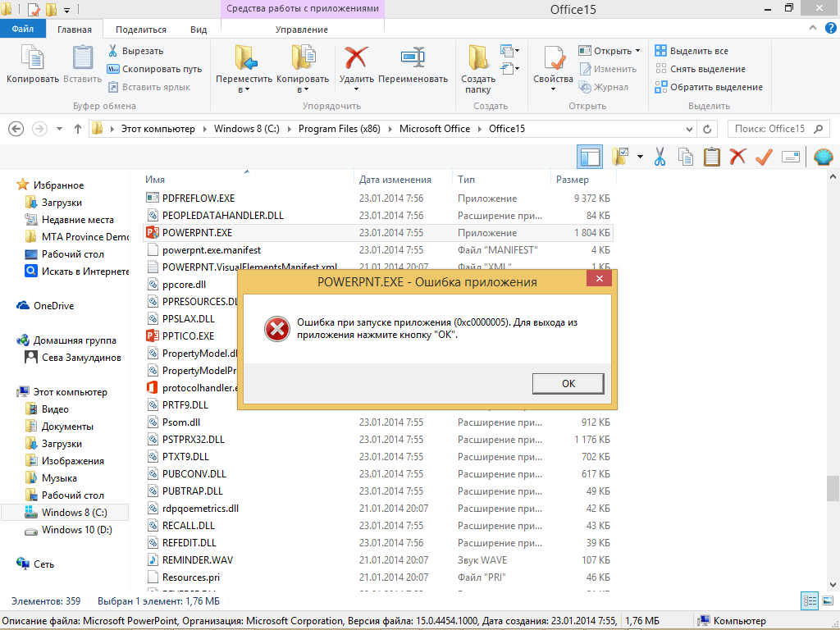This screenshot has width=840, height=630.
Task: Click Снять выделение
Action: coord(700,69)
